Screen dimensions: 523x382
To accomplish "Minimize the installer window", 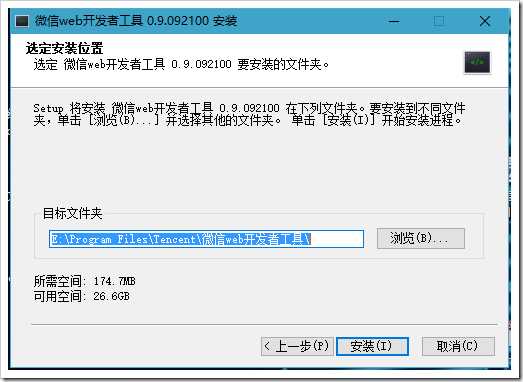I will pyautogui.click(x=394, y=21).
